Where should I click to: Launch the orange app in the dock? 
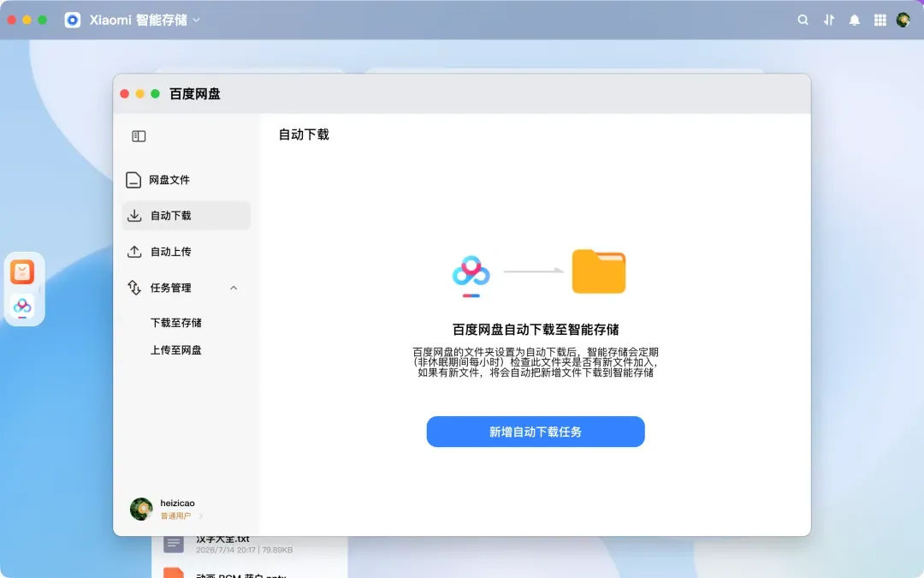(22, 272)
